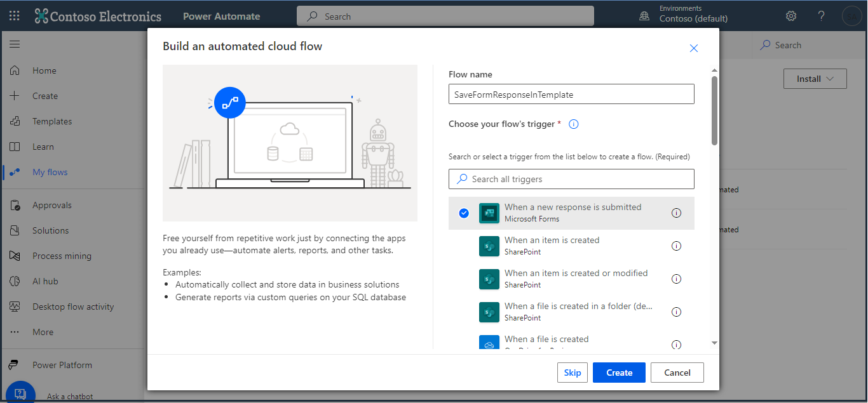
Task: Uncheck 'When a new response is submitted' trigger
Action: [464, 213]
